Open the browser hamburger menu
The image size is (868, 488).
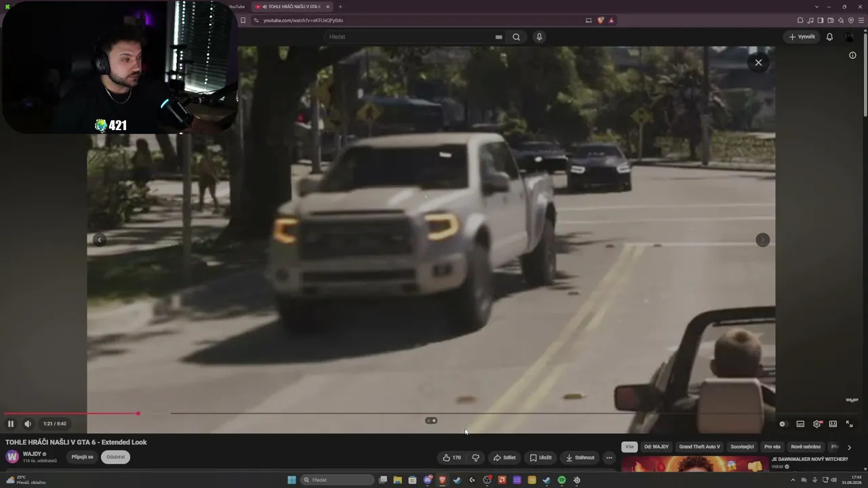[861, 20]
